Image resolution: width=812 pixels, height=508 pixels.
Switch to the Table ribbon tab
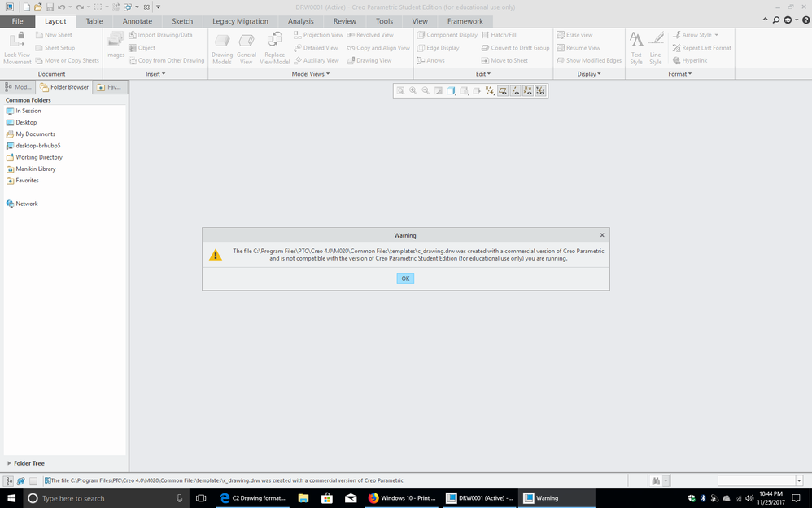pyautogui.click(x=94, y=21)
